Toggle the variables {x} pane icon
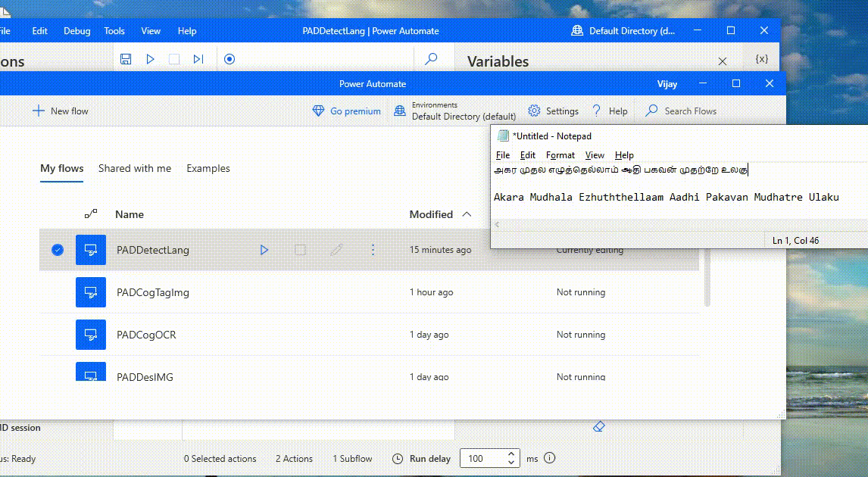This screenshot has height=477, width=868. (762, 59)
